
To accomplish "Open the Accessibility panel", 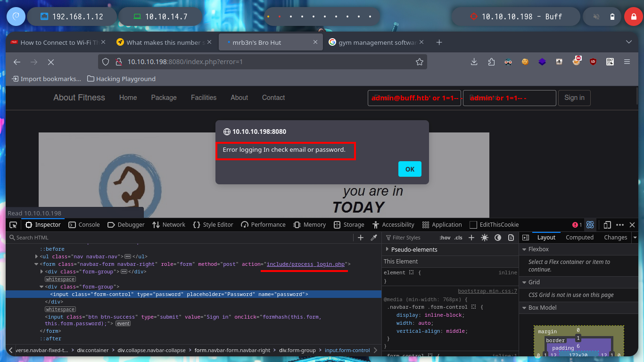I will pyautogui.click(x=393, y=225).
